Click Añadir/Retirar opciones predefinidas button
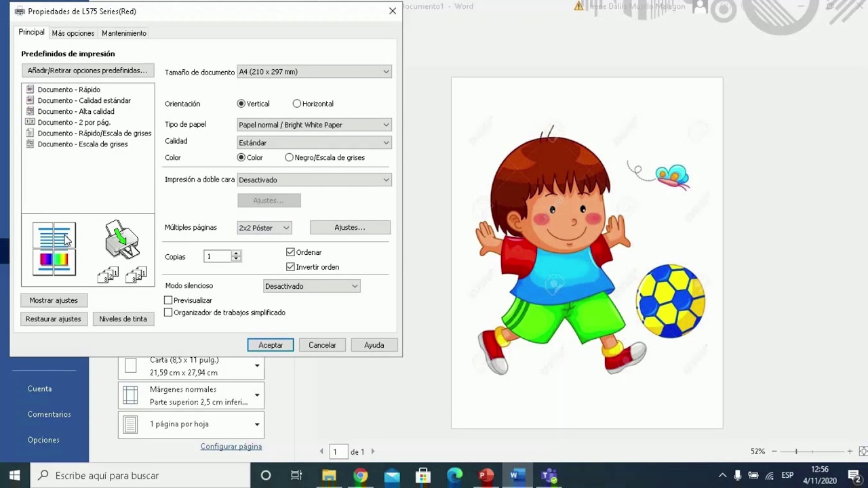Image resolution: width=868 pixels, height=488 pixels. coord(87,70)
